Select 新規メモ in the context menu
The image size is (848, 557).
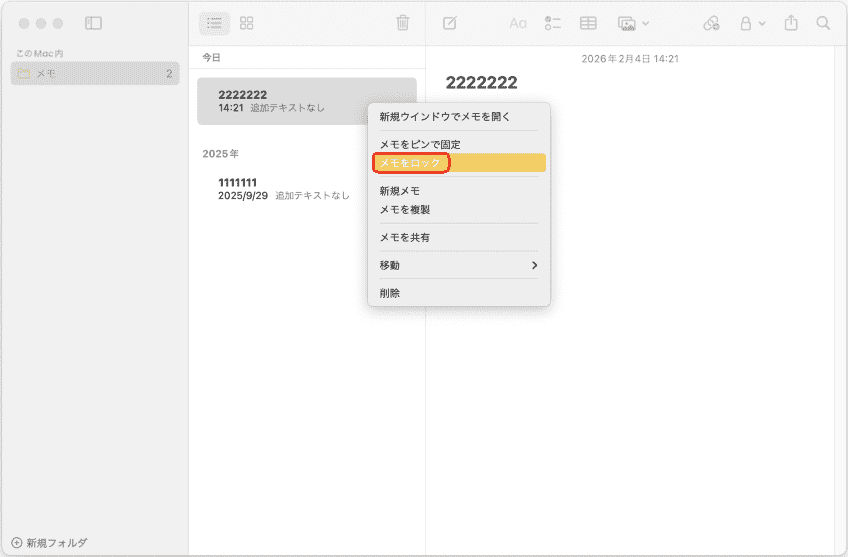point(459,191)
